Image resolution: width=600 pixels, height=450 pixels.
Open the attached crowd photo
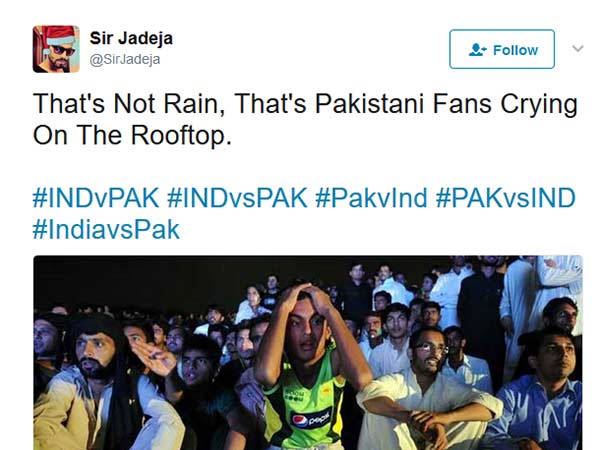click(x=308, y=352)
